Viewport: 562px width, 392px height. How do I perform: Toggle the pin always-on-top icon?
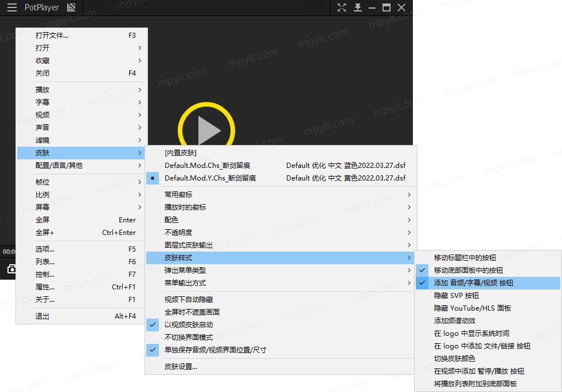pos(357,7)
